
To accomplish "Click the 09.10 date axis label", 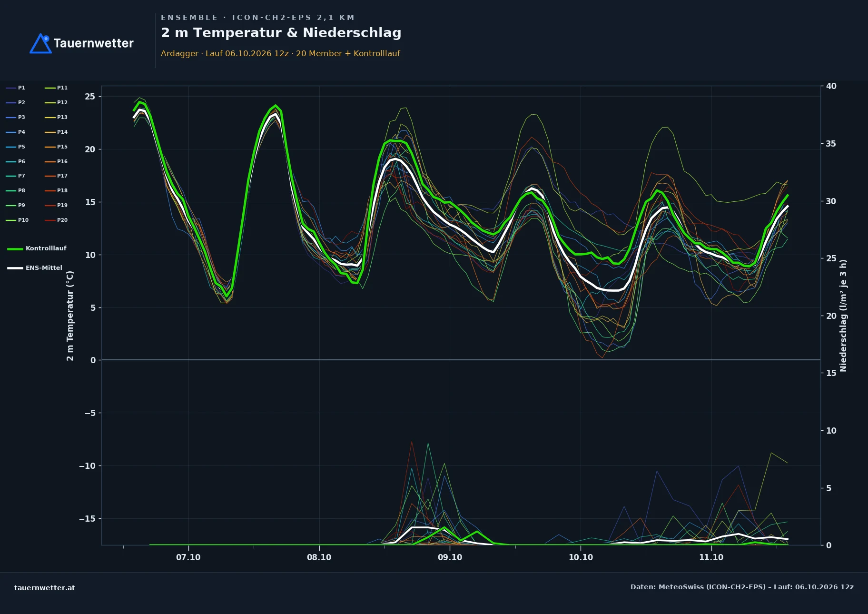I will tap(450, 557).
